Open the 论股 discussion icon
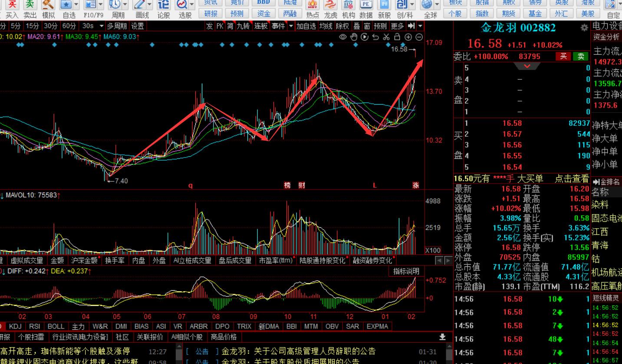 [x=164, y=5]
